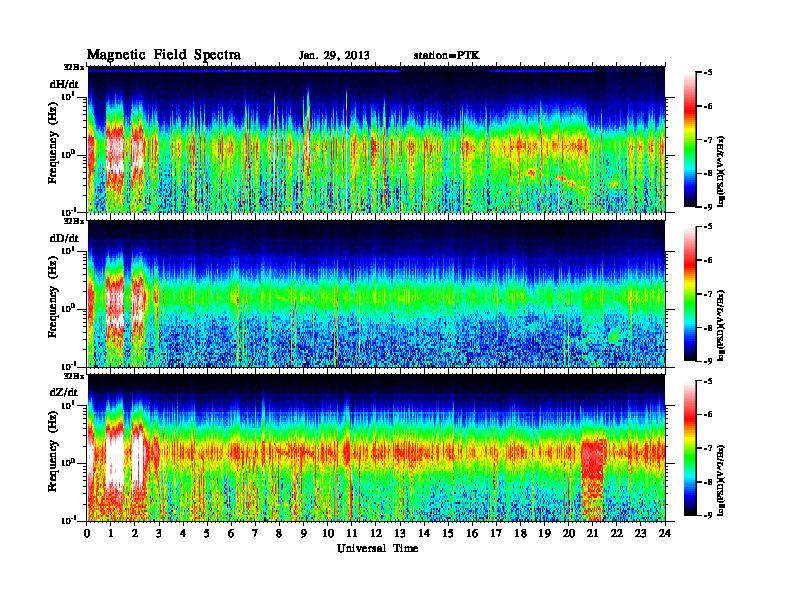Click hour 23 on the Universal Time axis

640,533
